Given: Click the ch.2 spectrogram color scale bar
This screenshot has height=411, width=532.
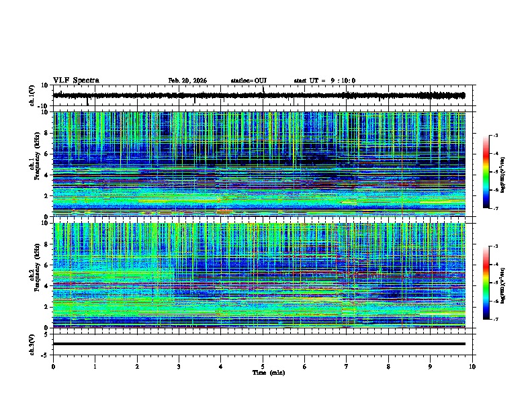Looking at the screenshot, I should (486, 283).
